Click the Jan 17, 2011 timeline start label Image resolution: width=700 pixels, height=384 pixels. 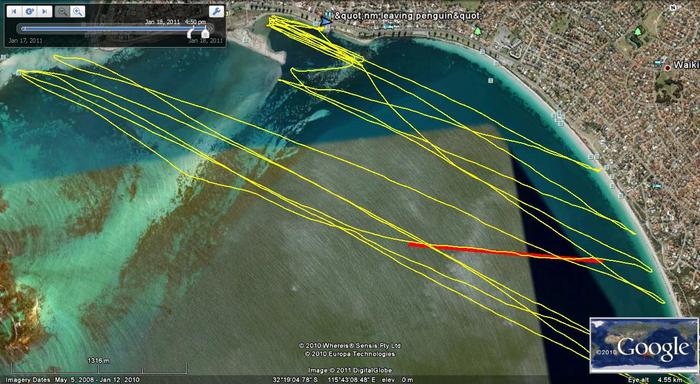coord(25,41)
